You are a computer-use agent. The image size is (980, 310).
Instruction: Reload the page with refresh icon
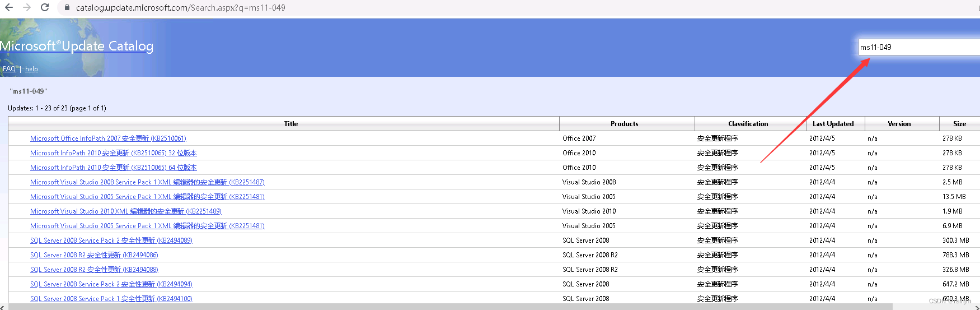tap(45, 7)
